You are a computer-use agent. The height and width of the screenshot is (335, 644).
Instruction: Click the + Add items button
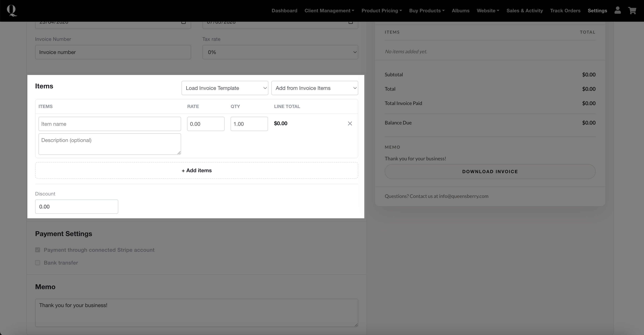[x=196, y=171]
